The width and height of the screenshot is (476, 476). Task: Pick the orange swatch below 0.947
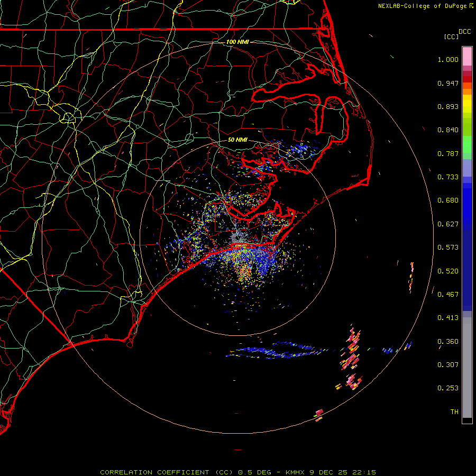coord(467,91)
